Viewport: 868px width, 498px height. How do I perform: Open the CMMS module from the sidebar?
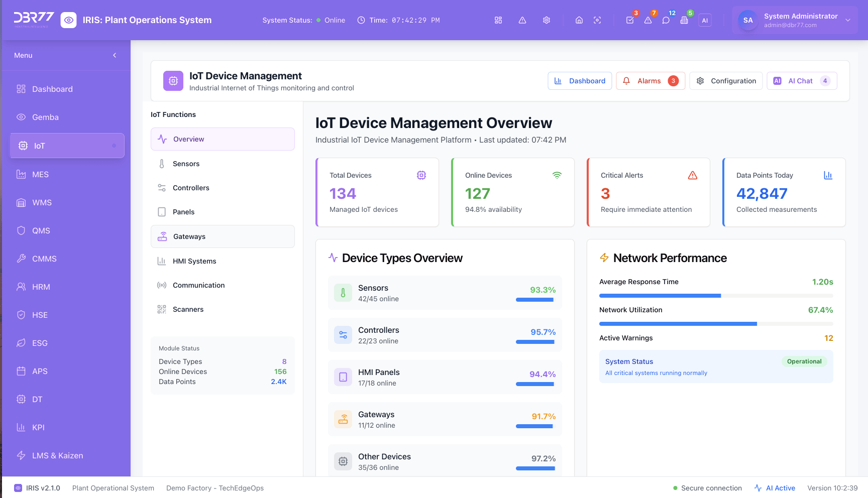pyautogui.click(x=44, y=259)
